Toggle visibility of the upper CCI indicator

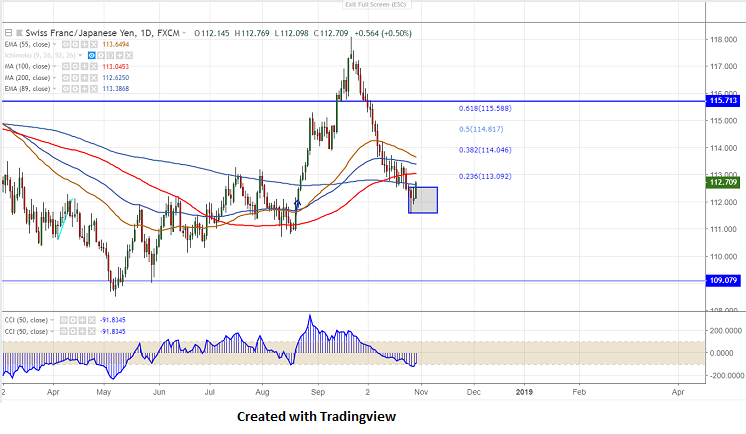(x=64, y=320)
